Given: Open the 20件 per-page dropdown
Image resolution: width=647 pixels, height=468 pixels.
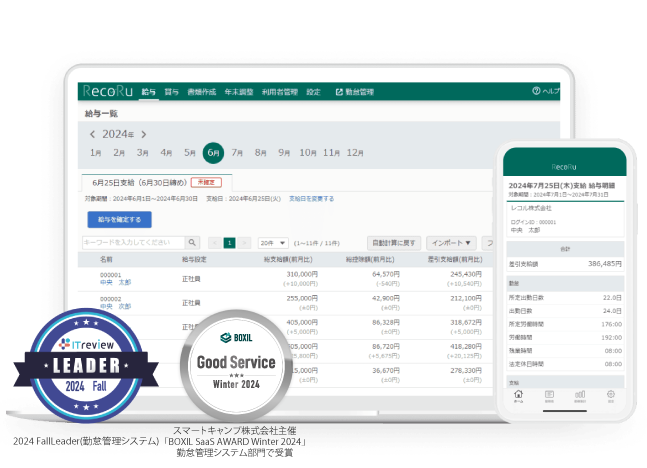Looking at the screenshot, I should [273, 243].
